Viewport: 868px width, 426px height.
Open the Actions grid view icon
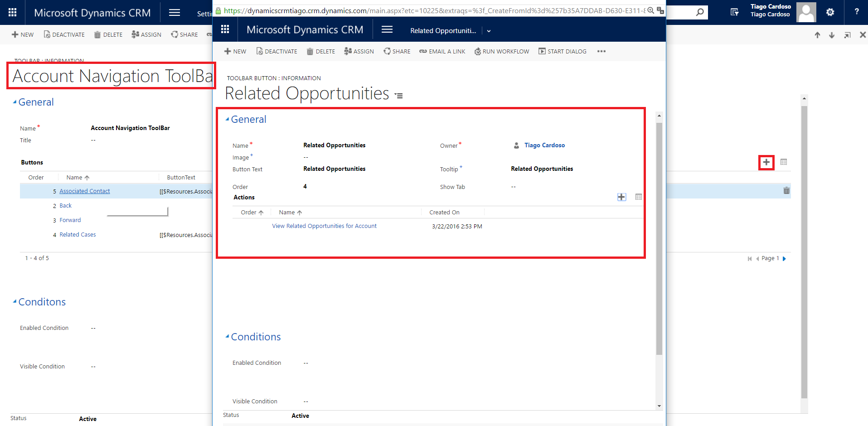(638, 197)
